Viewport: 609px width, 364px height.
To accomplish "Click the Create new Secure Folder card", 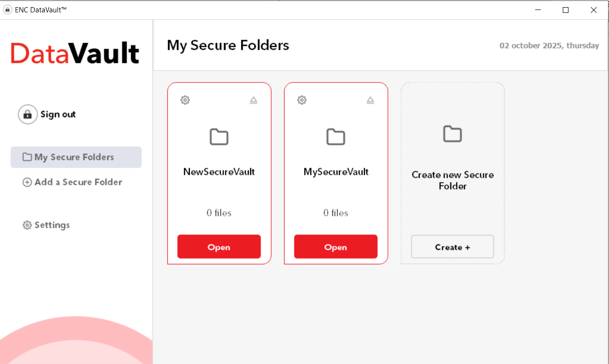I will 452,173.
